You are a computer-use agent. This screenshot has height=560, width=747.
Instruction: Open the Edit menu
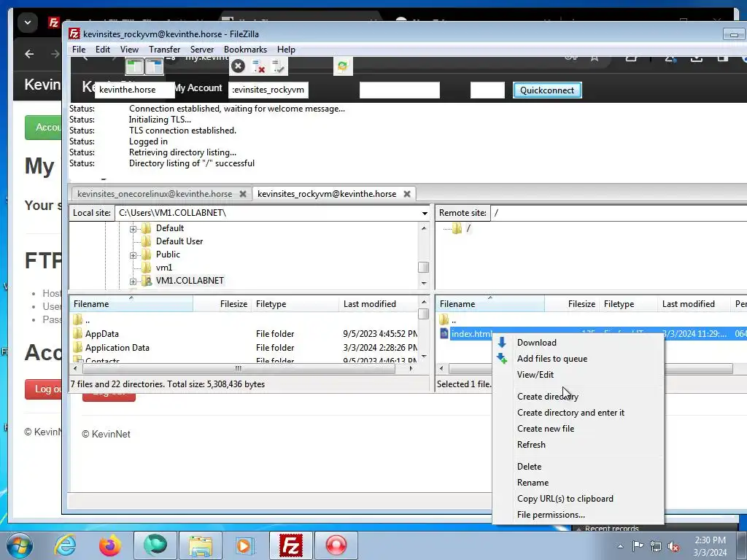(x=102, y=50)
